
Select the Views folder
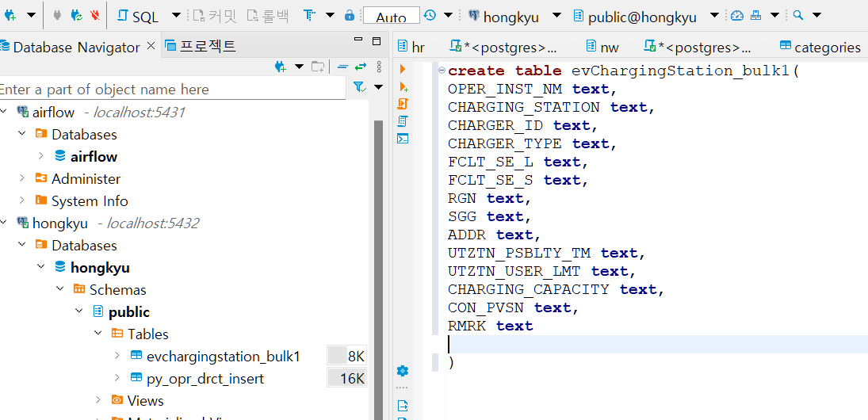[x=146, y=401]
